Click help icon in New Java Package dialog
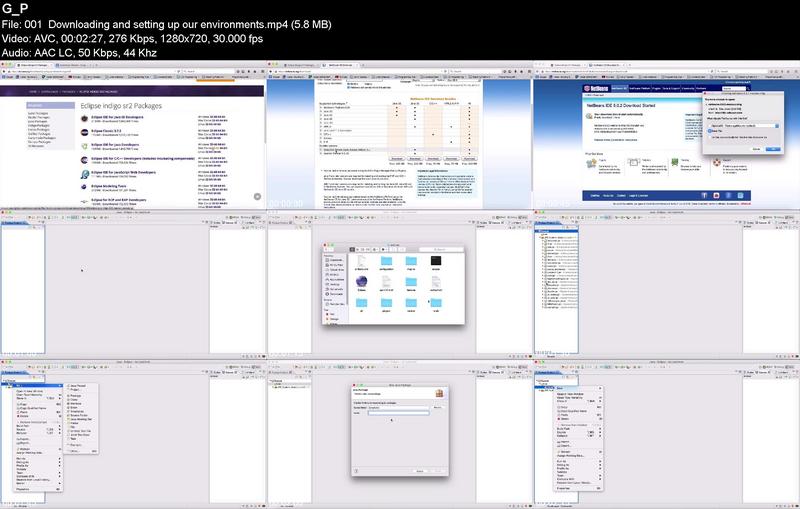 [x=356, y=471]
